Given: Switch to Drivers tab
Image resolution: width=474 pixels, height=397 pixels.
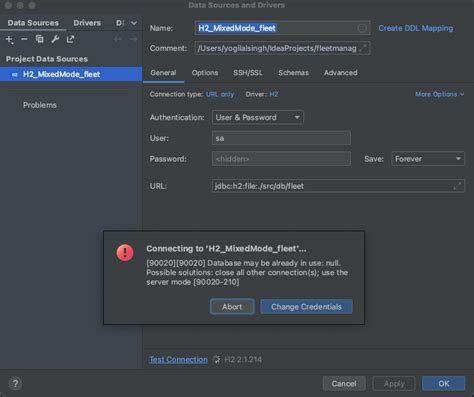Looking at the screenshot, I should (x=87, y=23).
